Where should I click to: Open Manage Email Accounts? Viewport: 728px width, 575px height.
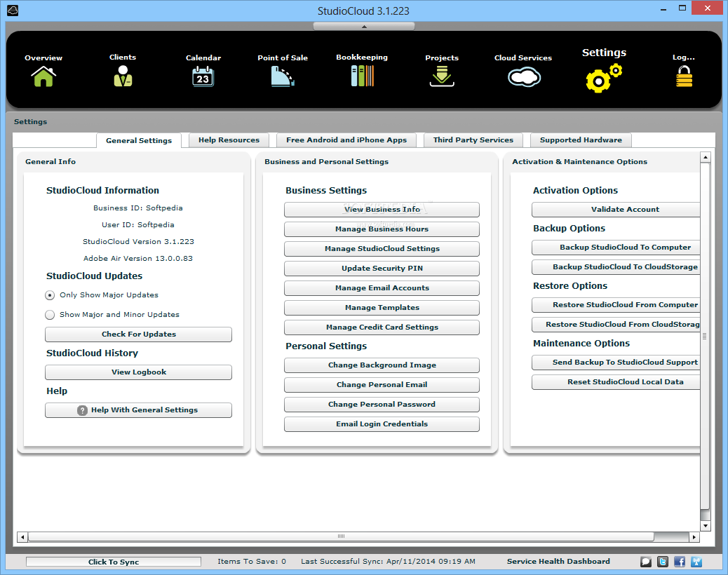[382, 288]
